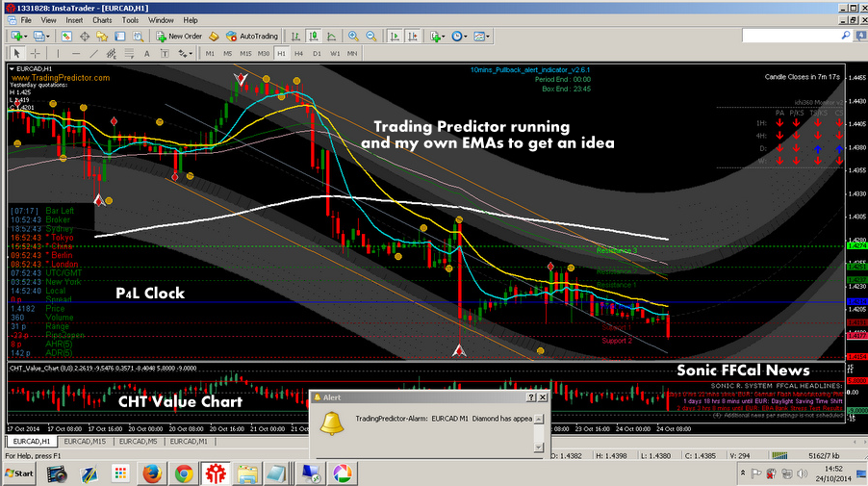The width and height of the screenshot is (868, 486).
Task: Select the Trendline drawing tool
Action: (93, 53)
